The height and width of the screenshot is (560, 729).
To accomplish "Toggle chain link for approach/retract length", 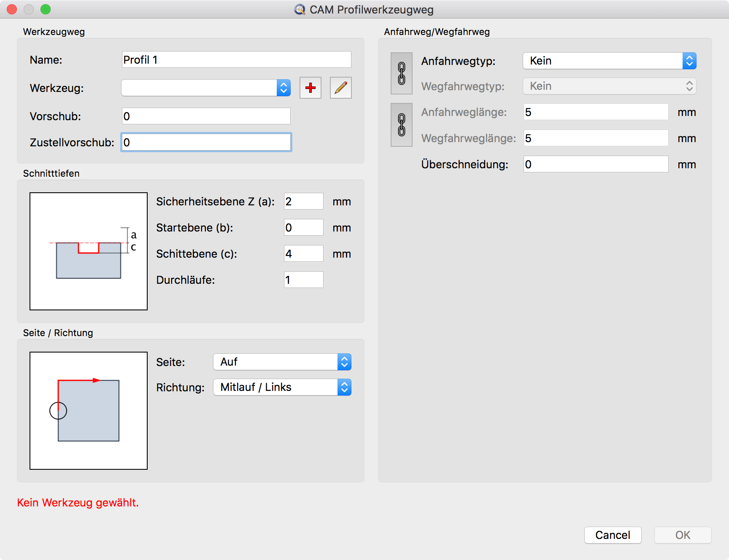I will coord(401,125).
